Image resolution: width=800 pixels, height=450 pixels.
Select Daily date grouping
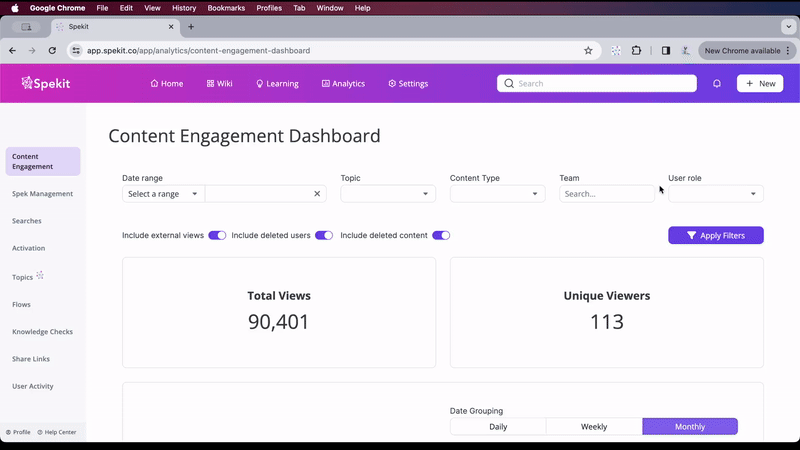tap(498, 427)
